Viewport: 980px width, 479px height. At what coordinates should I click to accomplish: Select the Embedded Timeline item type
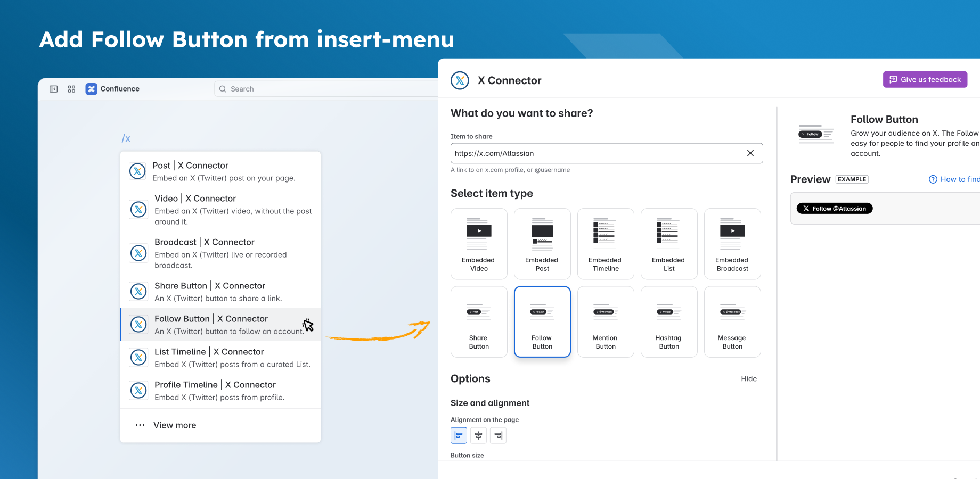coord(606,244)
